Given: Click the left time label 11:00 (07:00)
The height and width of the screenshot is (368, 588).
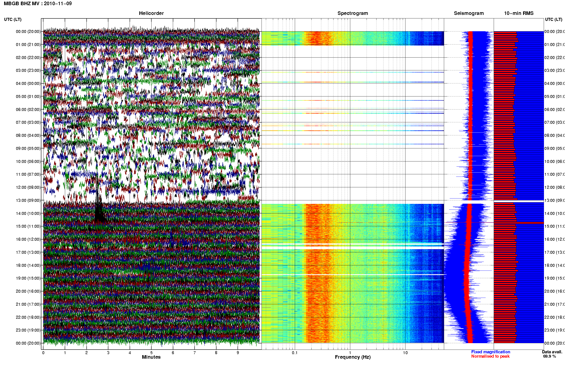Looking at the screenshot, I should [28, 174].
